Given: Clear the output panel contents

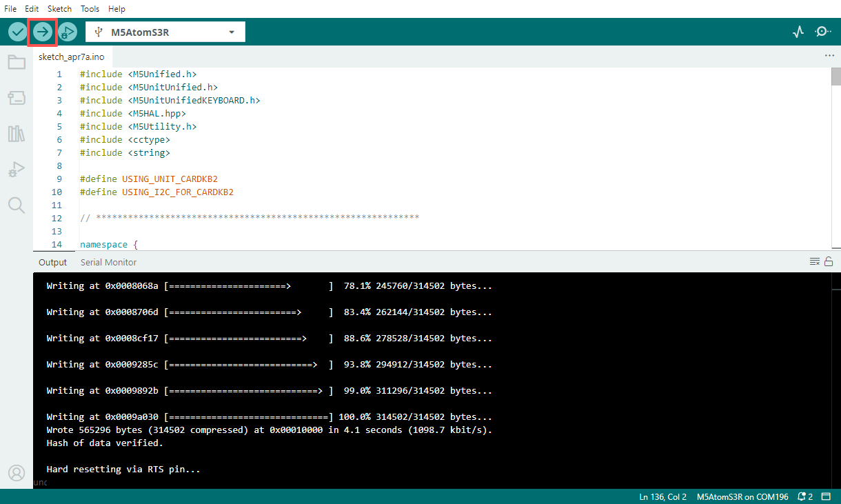Looking at the screenshot, I should (815, 261).
